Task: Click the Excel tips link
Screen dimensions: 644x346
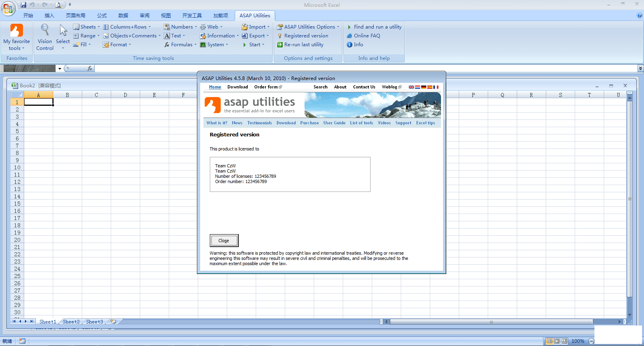Action: coord(425,123)
